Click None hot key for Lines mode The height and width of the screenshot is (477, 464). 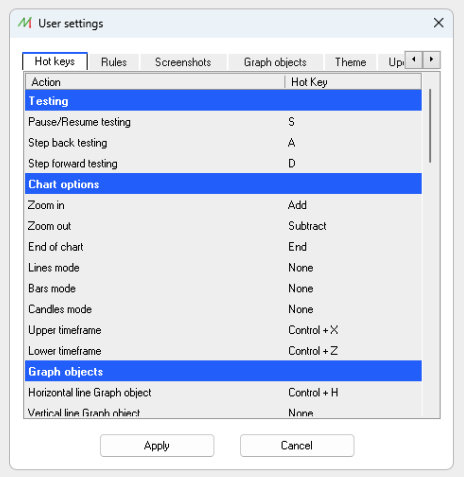pyautogui.click(x=301, y=267)
